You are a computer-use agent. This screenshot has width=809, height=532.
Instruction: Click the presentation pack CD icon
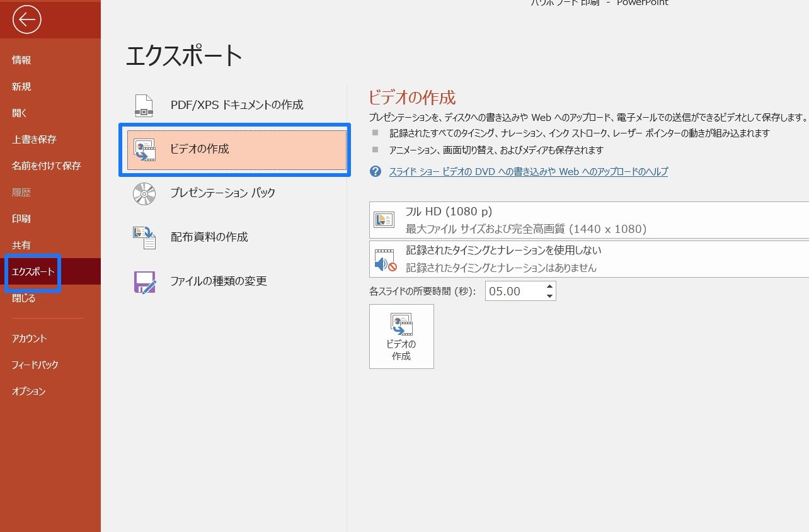pyautogui.click(x=144, y=193)
